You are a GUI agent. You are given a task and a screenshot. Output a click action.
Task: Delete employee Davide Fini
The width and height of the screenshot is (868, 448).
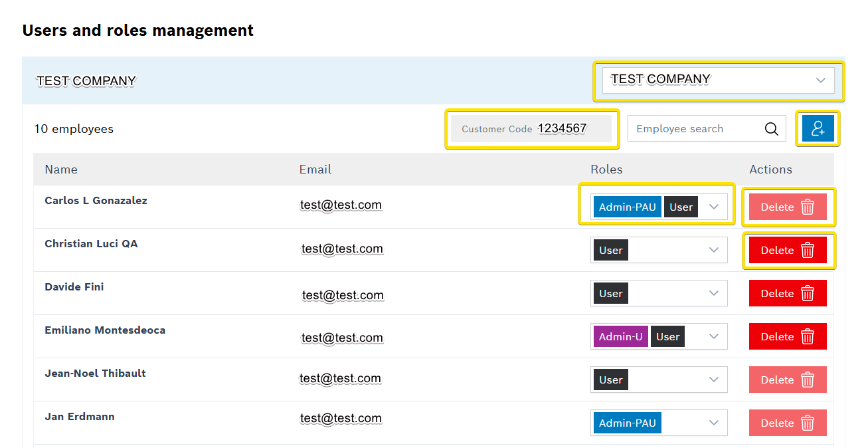click(x=788, y=293)
